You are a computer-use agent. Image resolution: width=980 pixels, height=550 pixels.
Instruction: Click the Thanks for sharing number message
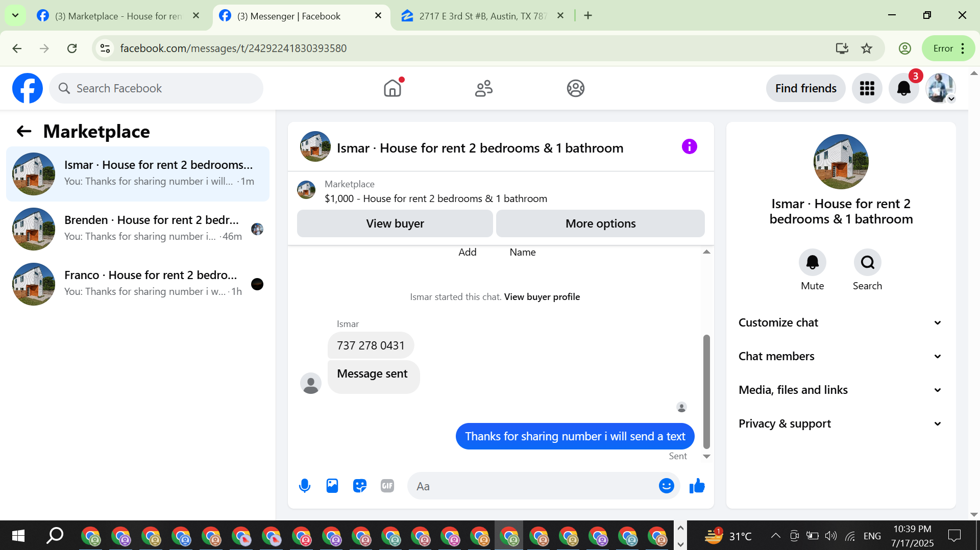pyautogui.click(x=575, y=436)
